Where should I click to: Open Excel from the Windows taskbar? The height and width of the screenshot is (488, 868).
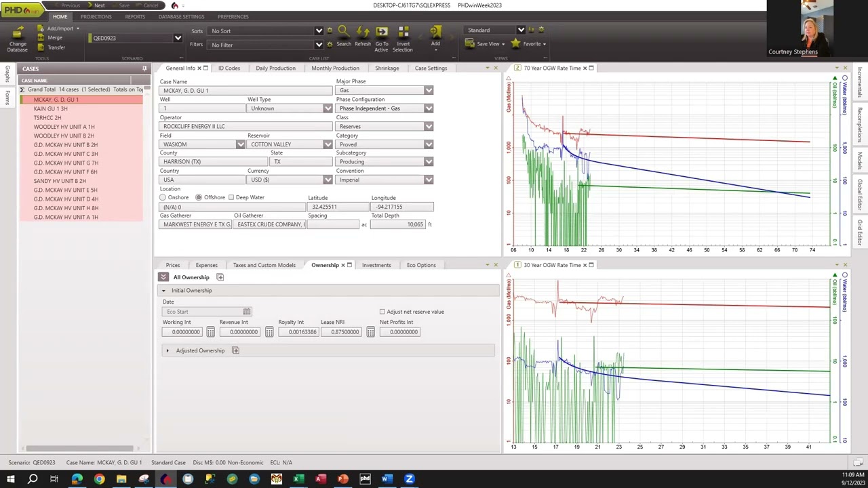(x=298, y=479)
